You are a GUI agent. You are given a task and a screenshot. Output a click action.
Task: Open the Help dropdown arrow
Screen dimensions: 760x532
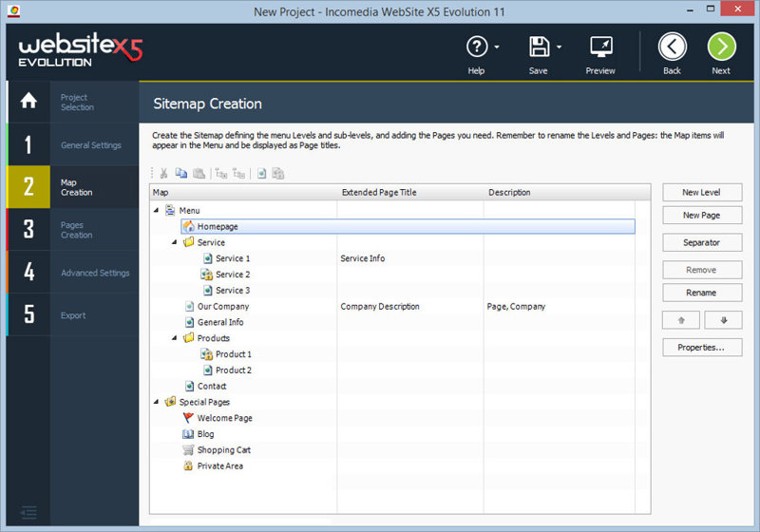pos(498,47)
